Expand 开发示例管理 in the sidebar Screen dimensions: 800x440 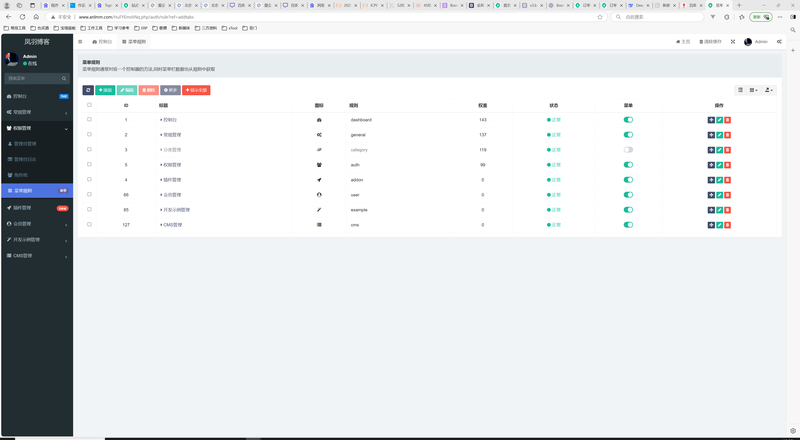[x=37, y=240]
